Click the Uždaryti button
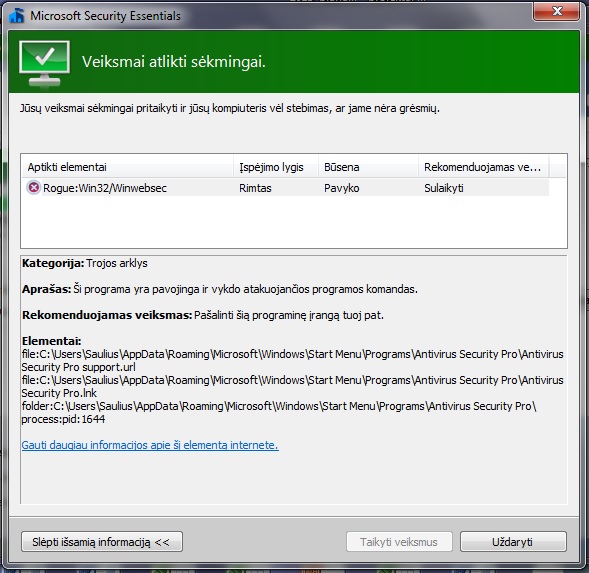Image resolution: width=589 pixels, height=573 pixels. click(513, 541)
